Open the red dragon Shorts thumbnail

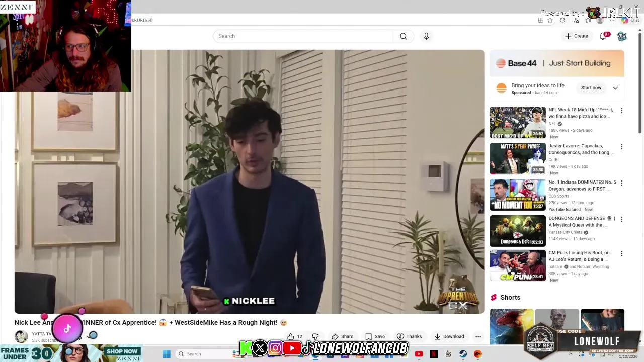point(512,327)
